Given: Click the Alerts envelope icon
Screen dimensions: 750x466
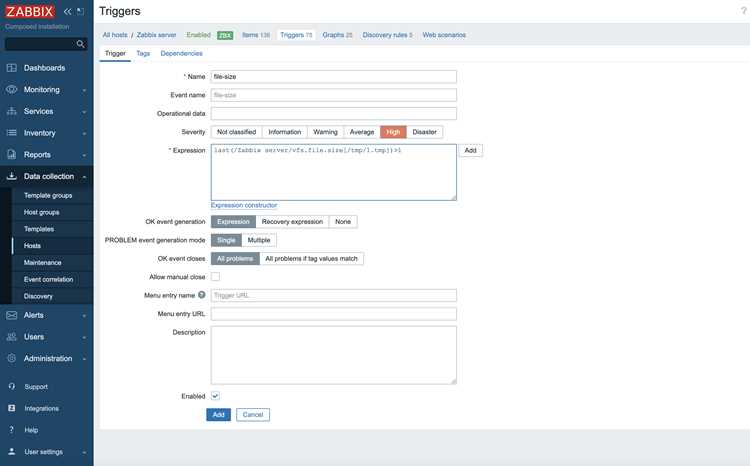Looking at the screenshot, I should [x=11, y=315].
